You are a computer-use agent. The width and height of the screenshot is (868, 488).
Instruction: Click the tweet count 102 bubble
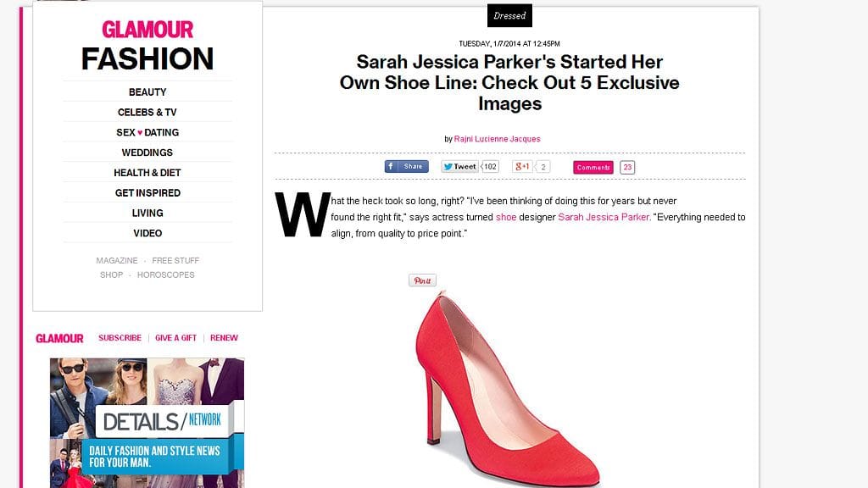490,167
